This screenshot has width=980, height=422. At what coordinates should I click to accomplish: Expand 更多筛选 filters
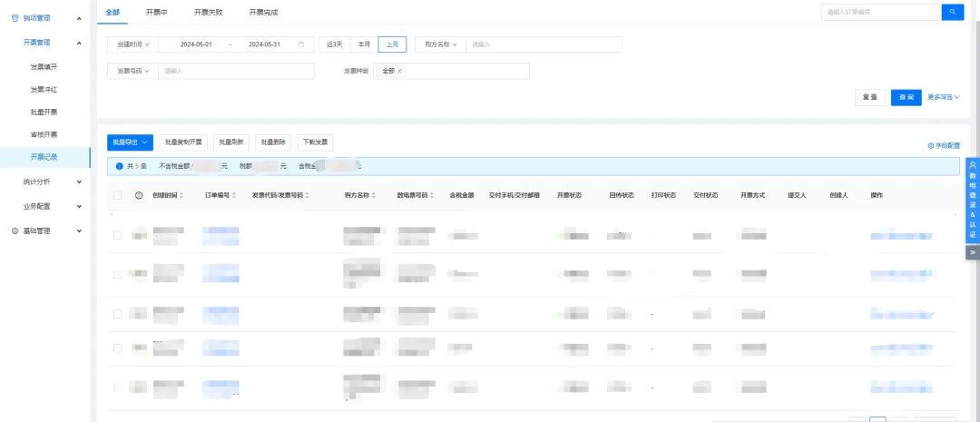pyautogui.click(x=943, y=97)
